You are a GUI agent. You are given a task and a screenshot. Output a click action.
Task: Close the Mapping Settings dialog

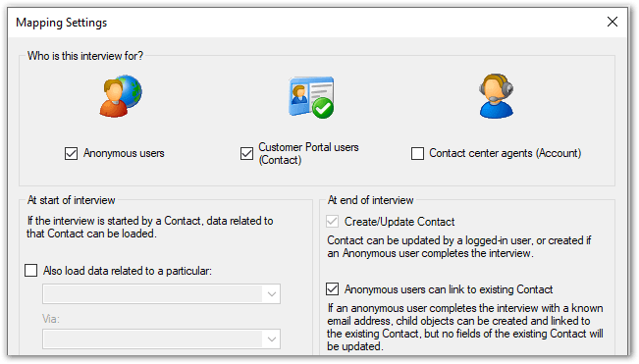[612, 22]
